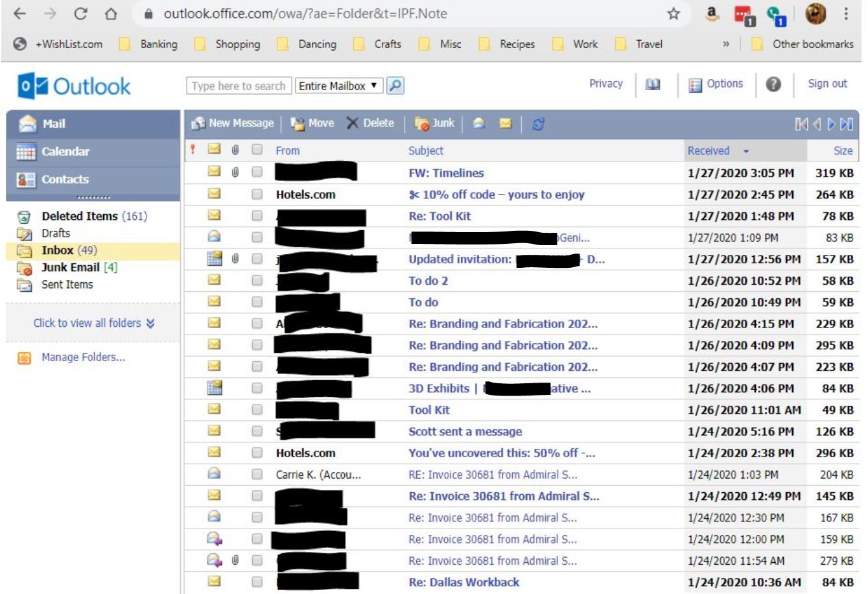Viewport: 868px width, 594px height.
Task: Go to the last page of messages
Action: click(847, 124)
